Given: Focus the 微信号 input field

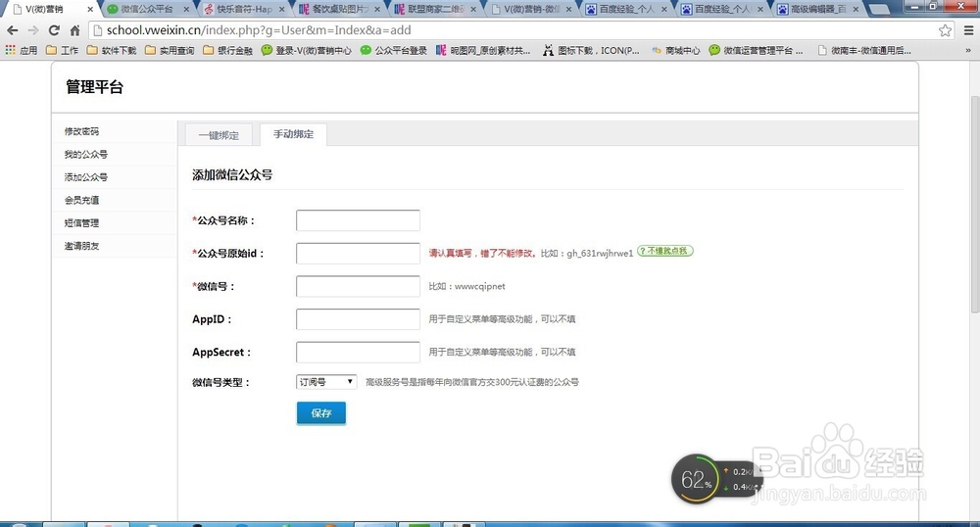Looking at the screenshot, I should tap(358, 286).
